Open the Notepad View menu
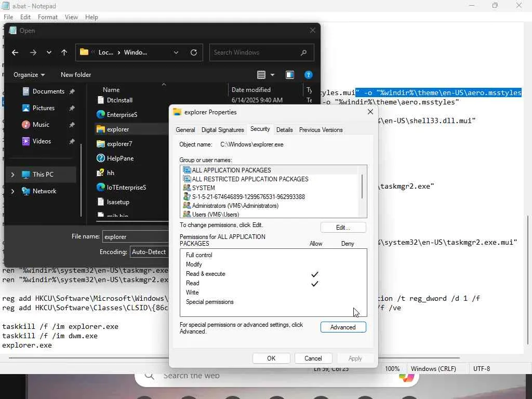The image size is (532, 399). pyautogui.click(x=71, y=17)
